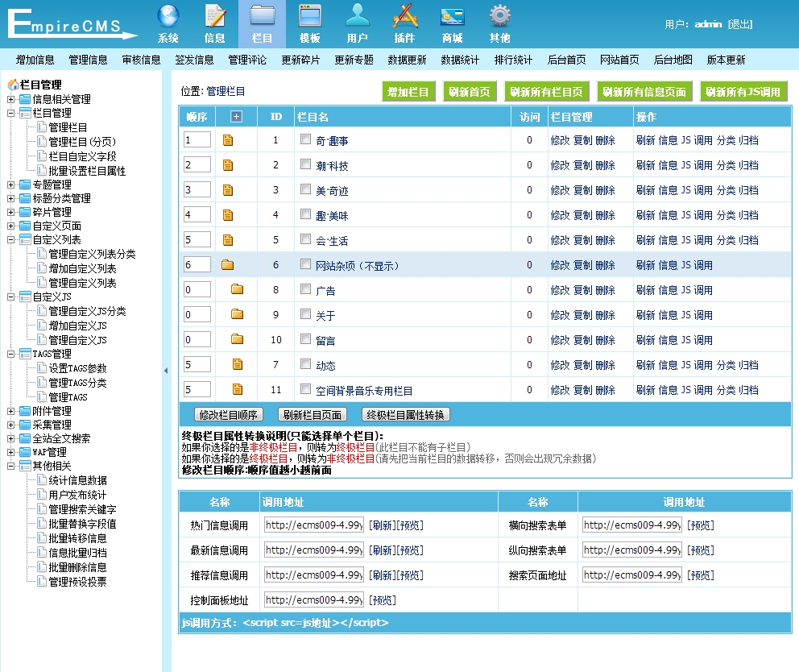The width and height of the screenshot is (799, 672).
Task: Collapse the 栏目管理 tree node
Action: click(10, 113)
